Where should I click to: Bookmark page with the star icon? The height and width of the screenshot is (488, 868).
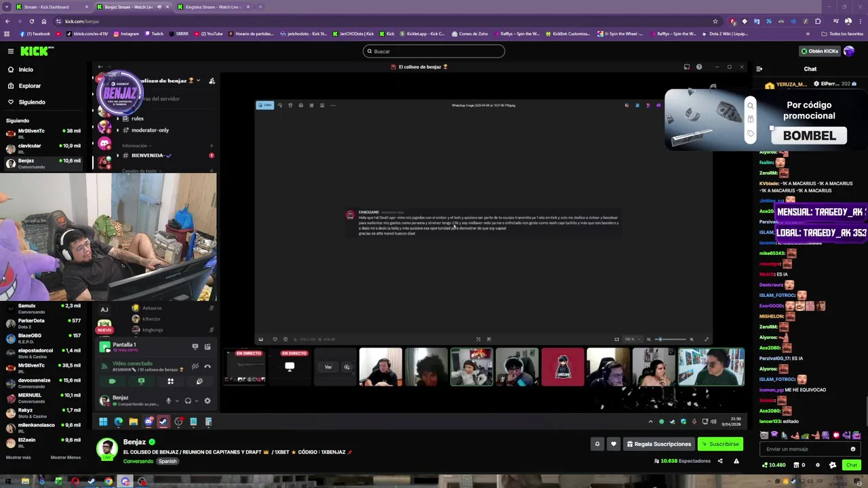[x=715, y=21]
